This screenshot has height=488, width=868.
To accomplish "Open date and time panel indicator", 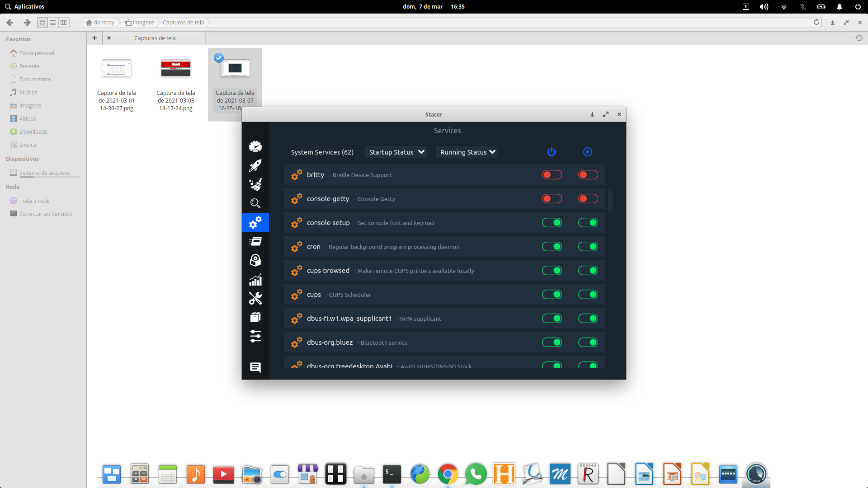I will [x=434, y=6].
